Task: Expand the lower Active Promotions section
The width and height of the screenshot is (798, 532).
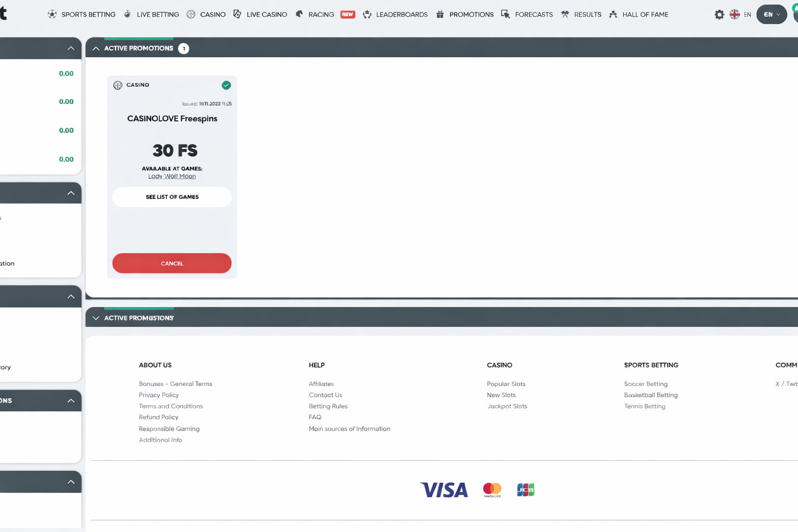Action: (x=96, y=318)
